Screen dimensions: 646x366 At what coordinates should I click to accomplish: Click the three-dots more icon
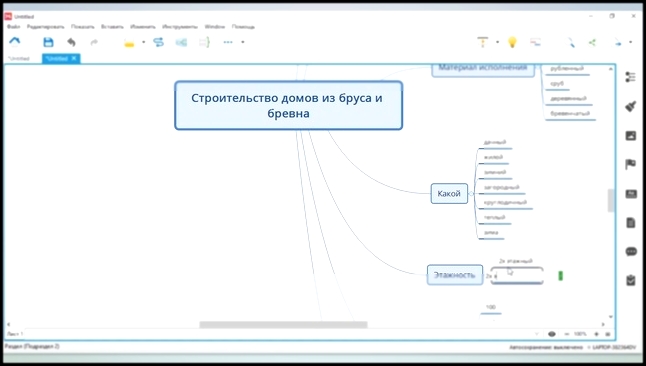point(228,42)
